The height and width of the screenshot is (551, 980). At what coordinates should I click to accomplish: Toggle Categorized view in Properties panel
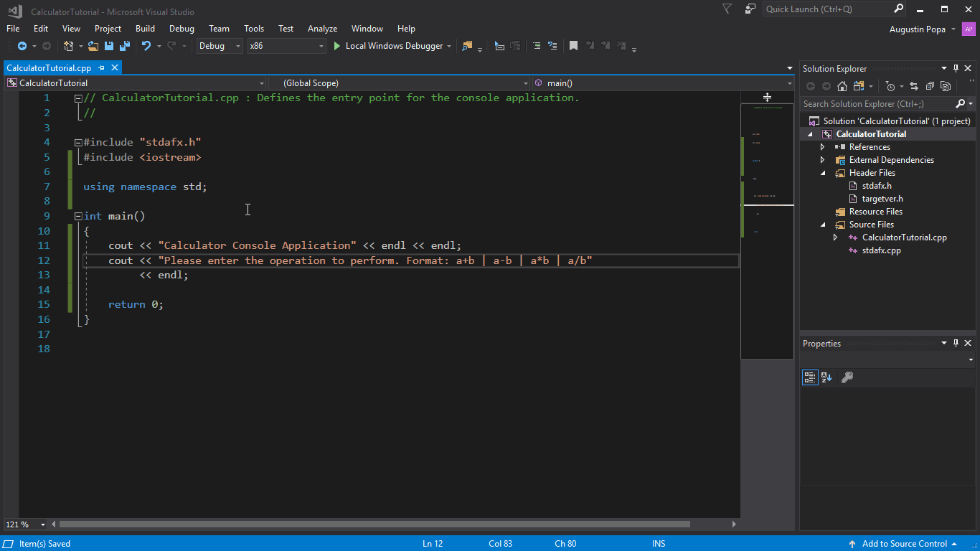810,377
